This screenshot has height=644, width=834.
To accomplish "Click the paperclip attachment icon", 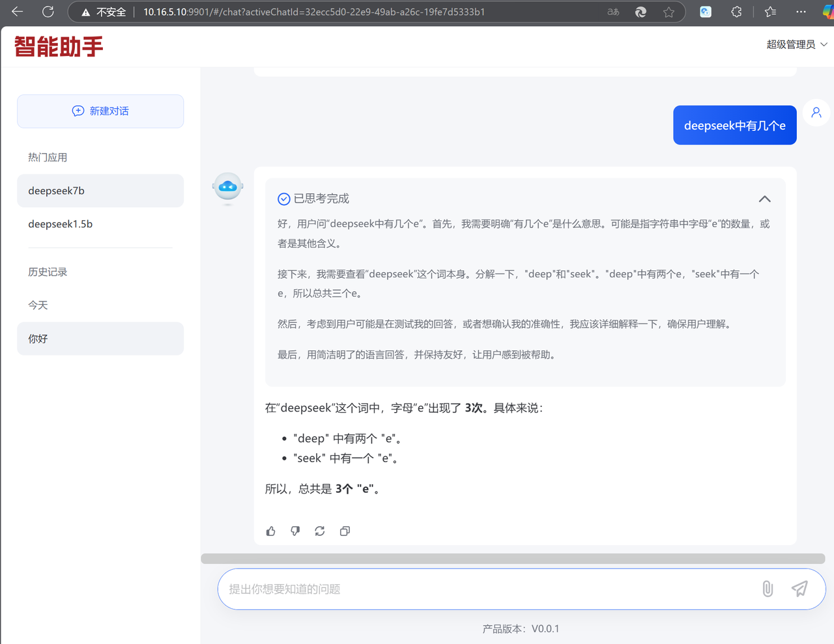I will (768, 589).
